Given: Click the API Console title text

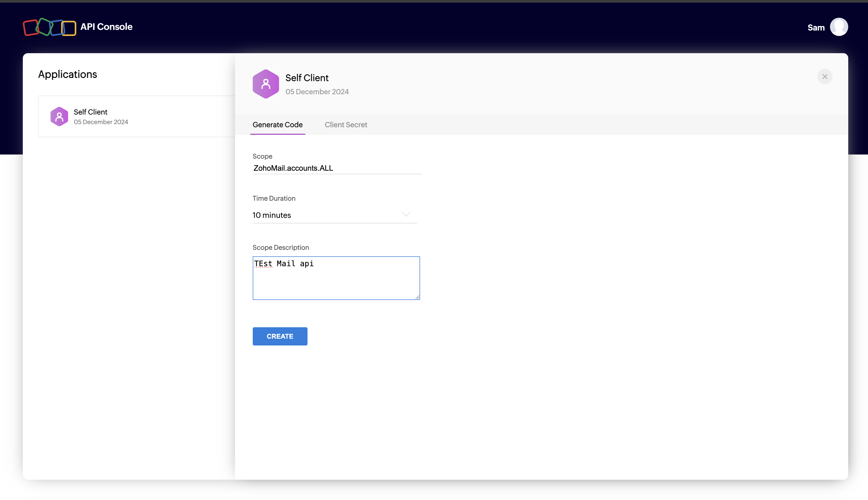Looking at the screenshot, I should [x=106, y=27].
